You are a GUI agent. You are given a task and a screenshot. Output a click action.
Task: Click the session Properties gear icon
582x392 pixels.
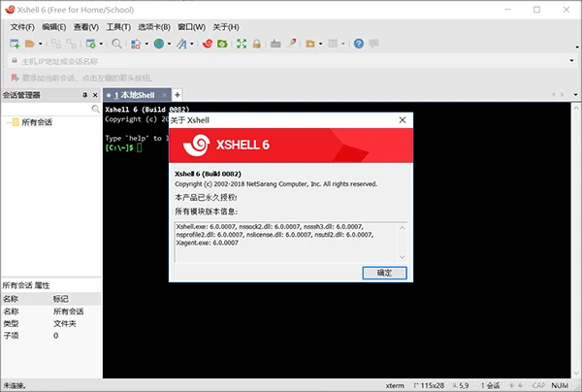pyautogui.click(x=90, y=44)
